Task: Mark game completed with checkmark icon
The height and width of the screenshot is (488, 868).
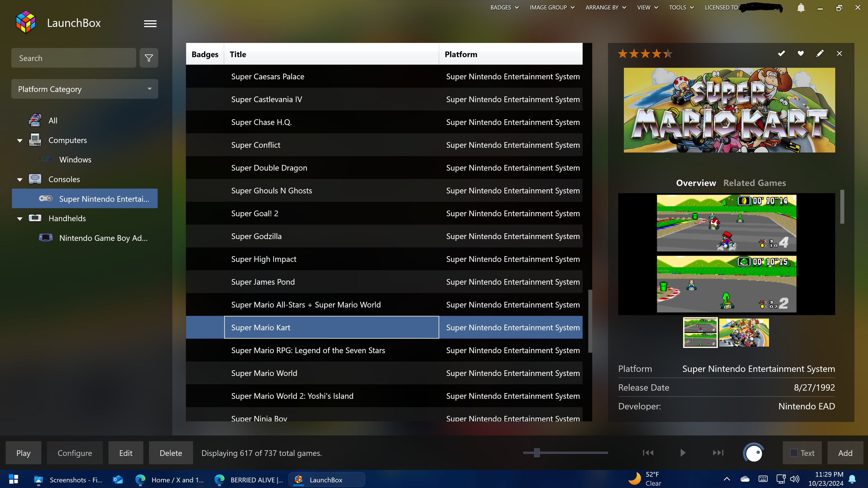Action: [781, 53]
